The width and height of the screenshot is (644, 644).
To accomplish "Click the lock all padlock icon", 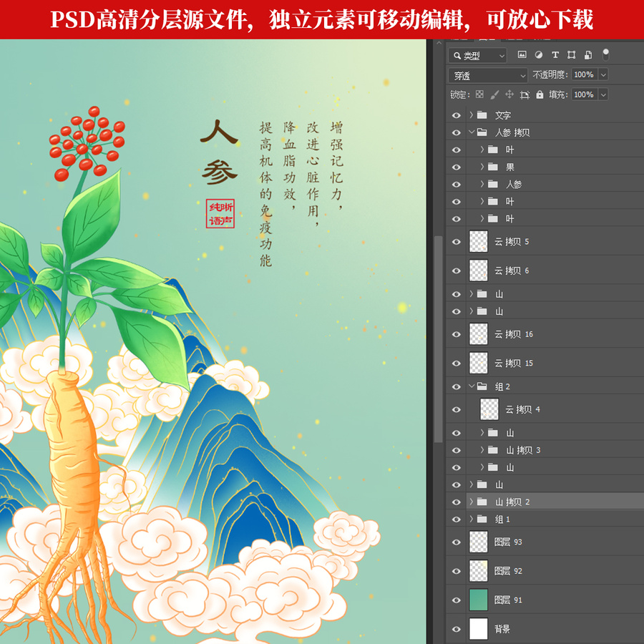I will [x=540, y=94].
